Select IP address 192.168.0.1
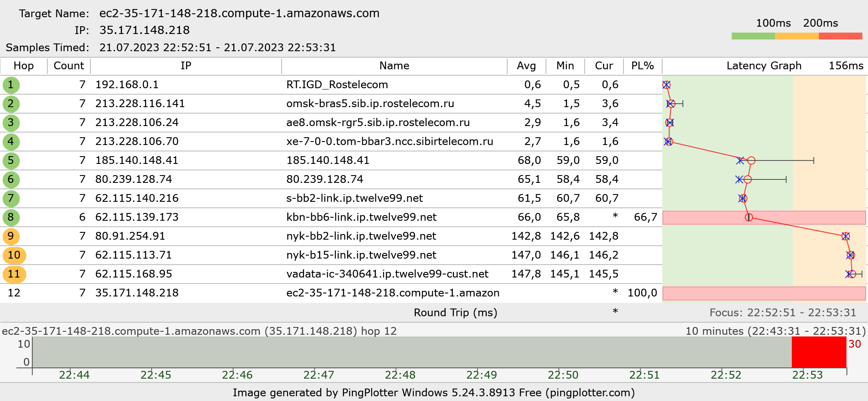This screenshot has width=868, height=401. [127, 85]
